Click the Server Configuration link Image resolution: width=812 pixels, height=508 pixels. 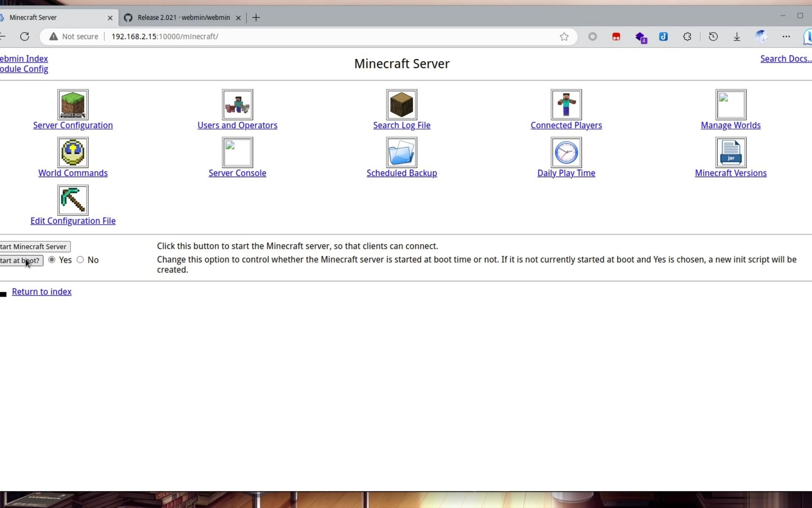coord(73,125)
